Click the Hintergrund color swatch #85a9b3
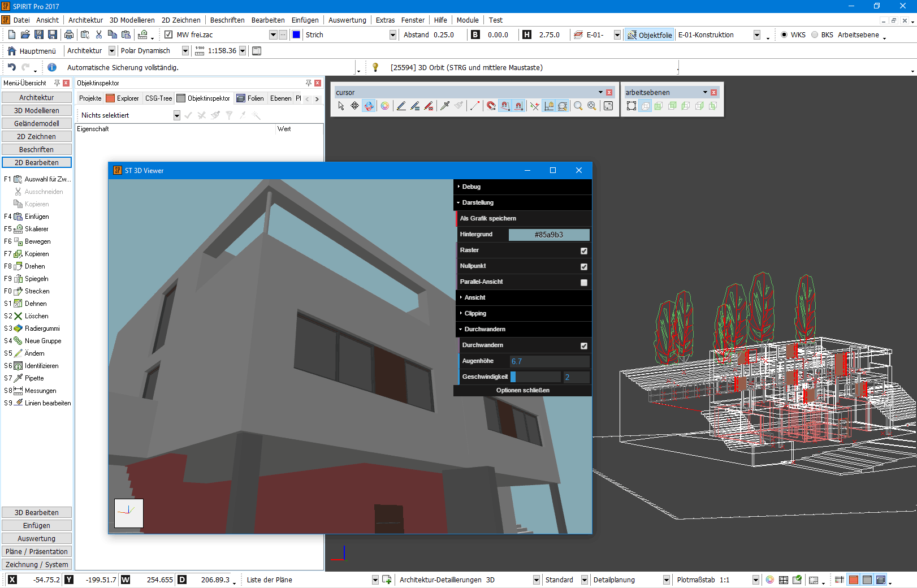The image size is (917, 588). 549,235
